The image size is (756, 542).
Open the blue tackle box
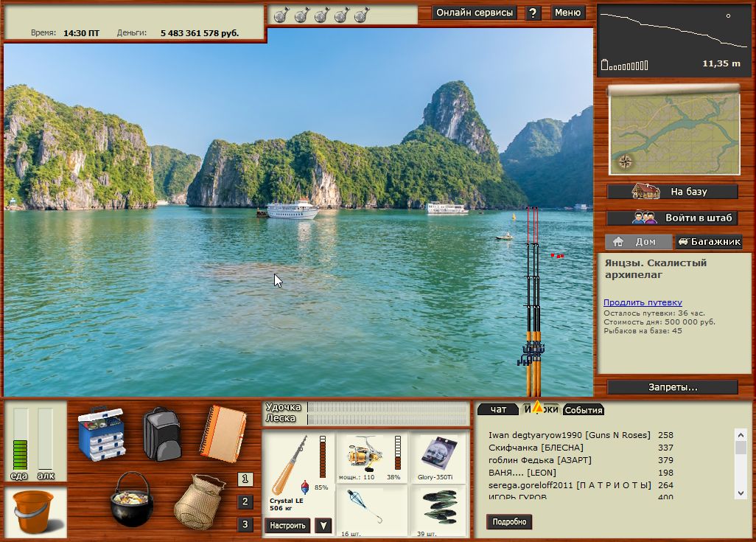(102, 433)
